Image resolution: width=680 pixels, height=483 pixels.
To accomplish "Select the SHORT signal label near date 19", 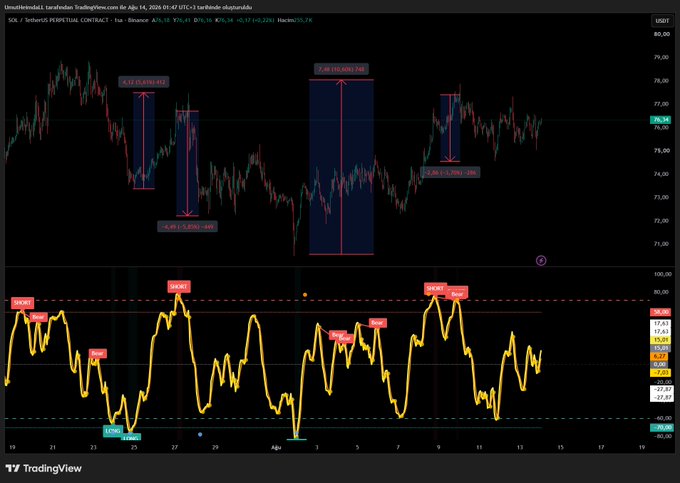I will pos(22,303).
